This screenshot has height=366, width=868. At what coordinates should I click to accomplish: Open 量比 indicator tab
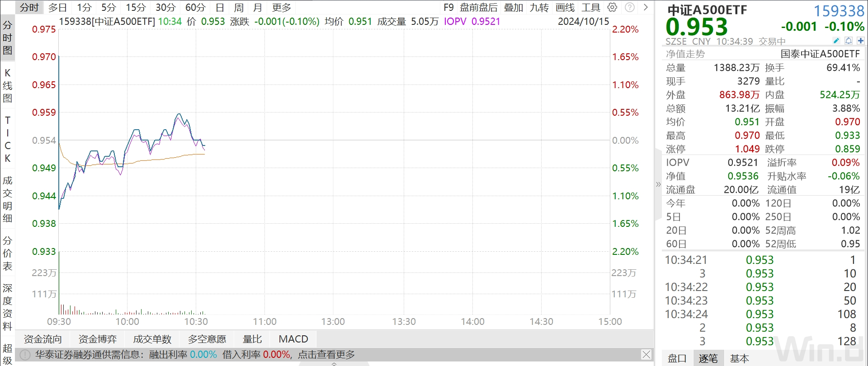pos(252,339)
